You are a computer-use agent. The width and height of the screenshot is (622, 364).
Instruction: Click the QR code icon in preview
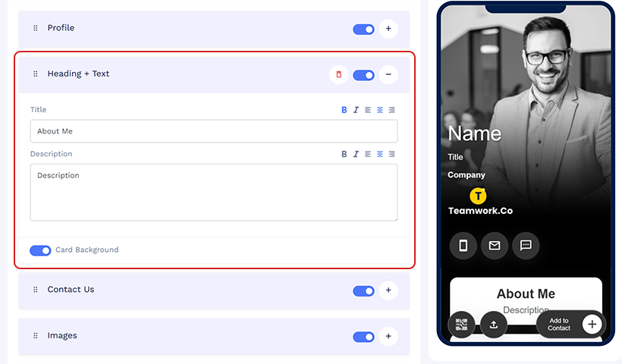coord(461,325)
